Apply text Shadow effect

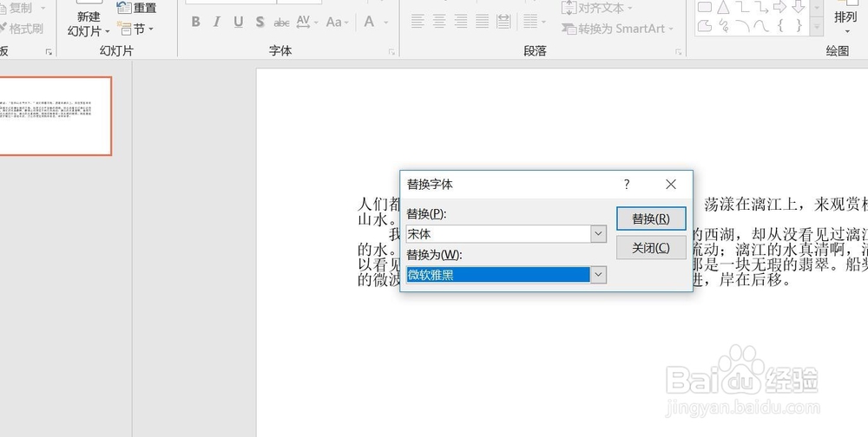[260, 22]
